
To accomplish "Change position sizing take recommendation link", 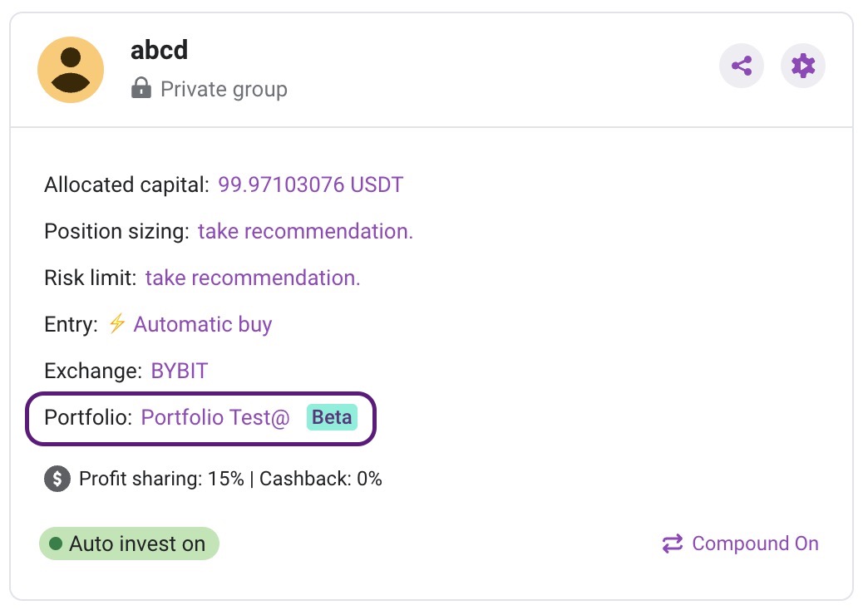I will coord(305,231).
